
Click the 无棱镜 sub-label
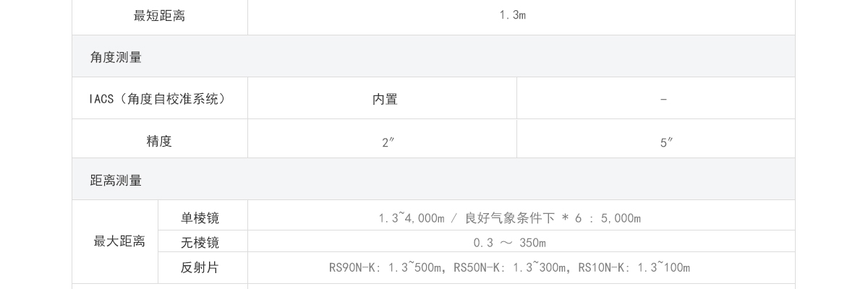coord(200,242)
